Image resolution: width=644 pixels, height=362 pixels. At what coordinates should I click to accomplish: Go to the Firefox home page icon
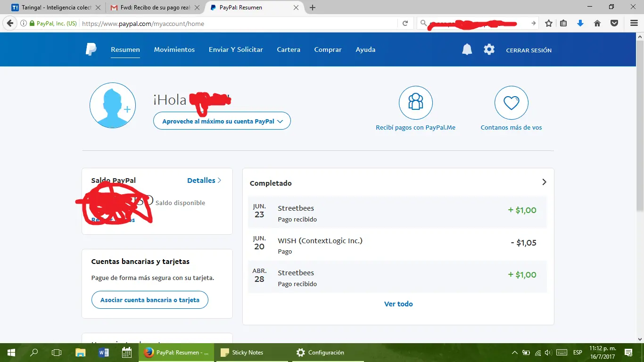597,23
